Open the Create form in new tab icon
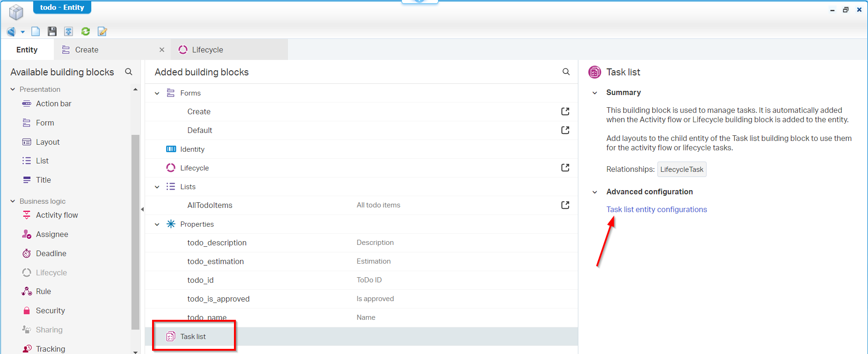The height and width of the screenshot is (354, 868). click(x=565, y=111)
